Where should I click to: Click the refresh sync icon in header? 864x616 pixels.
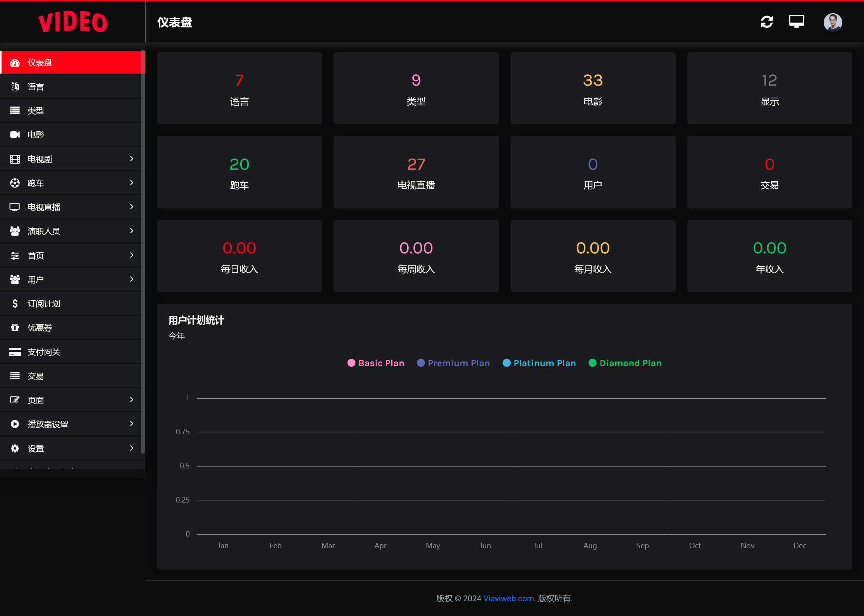pyautogui.click(x=767, y=22)
